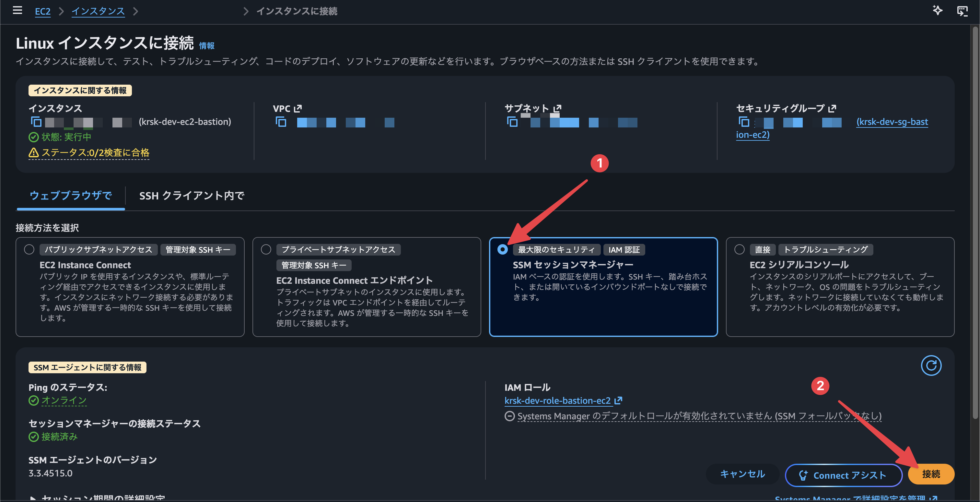
Task: Click the プライベートサブネットアクセス badge
Action: [338, 250]
